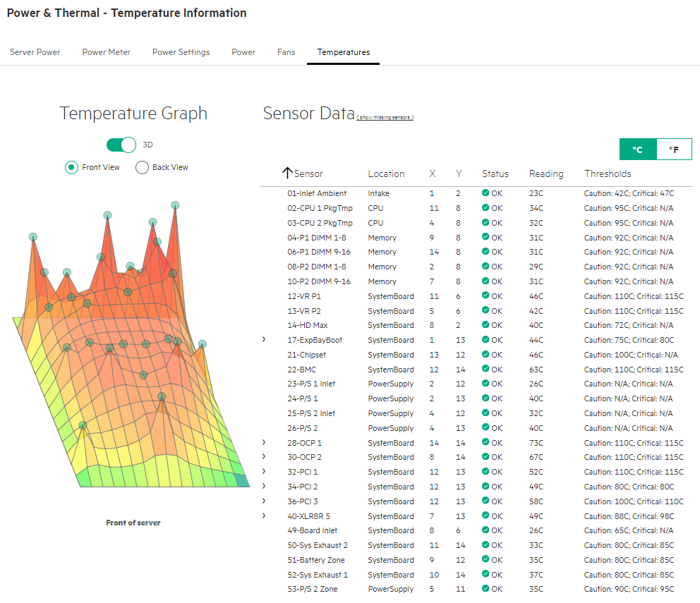This screenshot has width=700, height=603.
Task: Click OK status icon for 02-CPU 1 PkgTmp
Action: point(485,207)
